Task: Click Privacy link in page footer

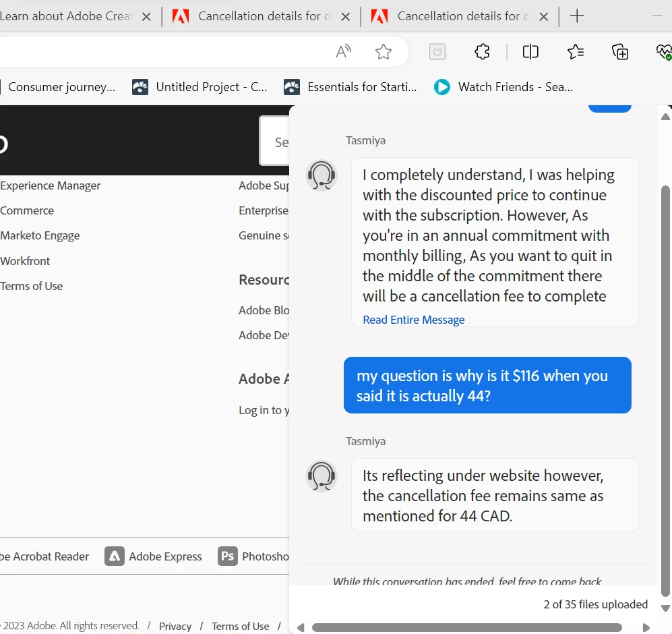Action: [x=175, y=627]
